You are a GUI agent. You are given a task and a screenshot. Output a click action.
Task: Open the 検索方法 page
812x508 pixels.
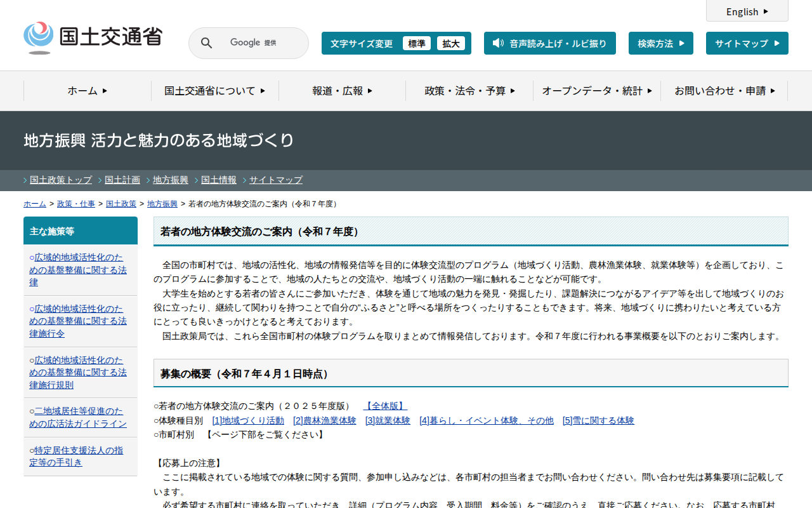pyautogui.click(x=660, y=43)
